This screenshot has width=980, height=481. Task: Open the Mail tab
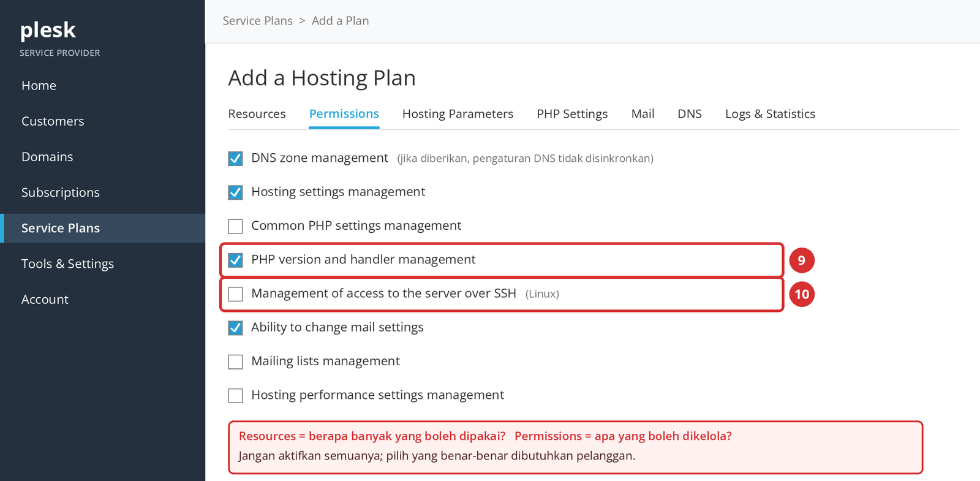643,114
